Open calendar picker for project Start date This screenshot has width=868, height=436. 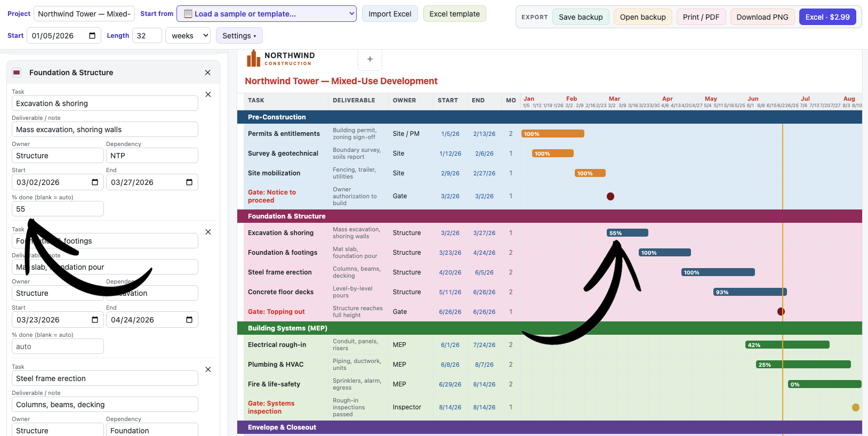(x=92, y=36)
